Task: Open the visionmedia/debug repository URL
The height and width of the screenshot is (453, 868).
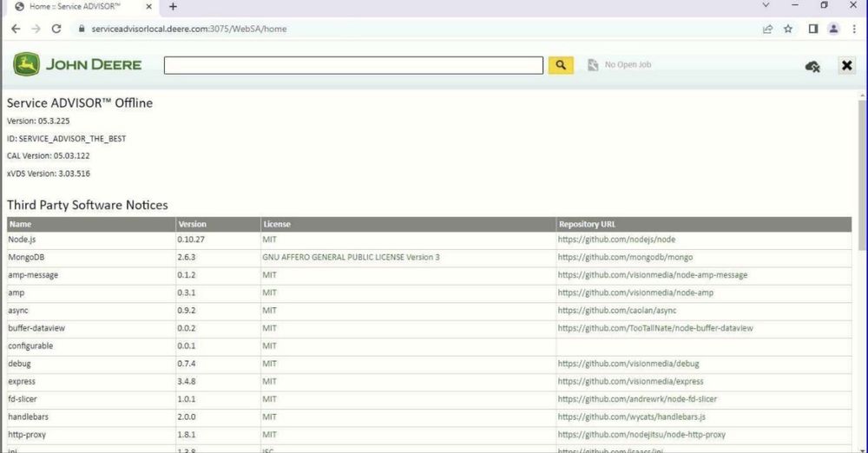Action: tap(628, 364)
